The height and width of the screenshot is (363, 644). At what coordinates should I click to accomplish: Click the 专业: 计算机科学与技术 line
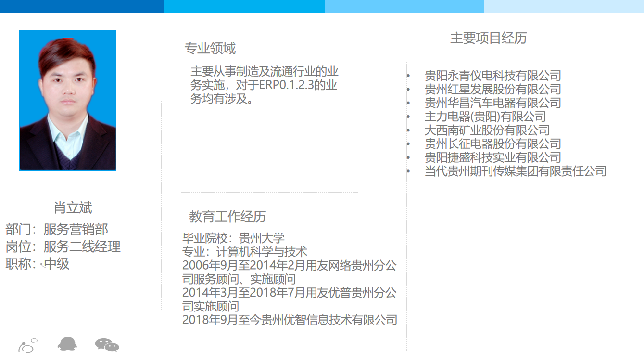tap(244, 251)
